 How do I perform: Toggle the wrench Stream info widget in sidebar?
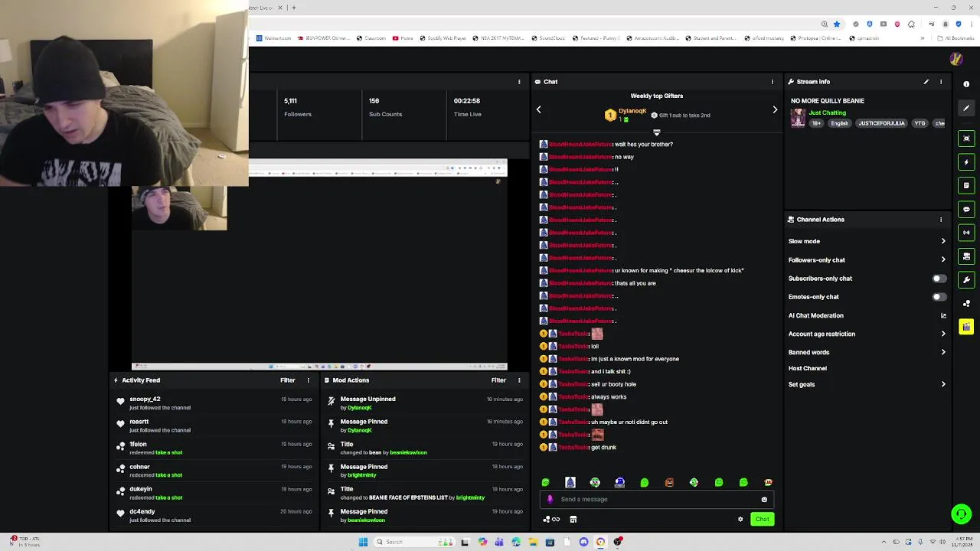click(x=966, y=280)
